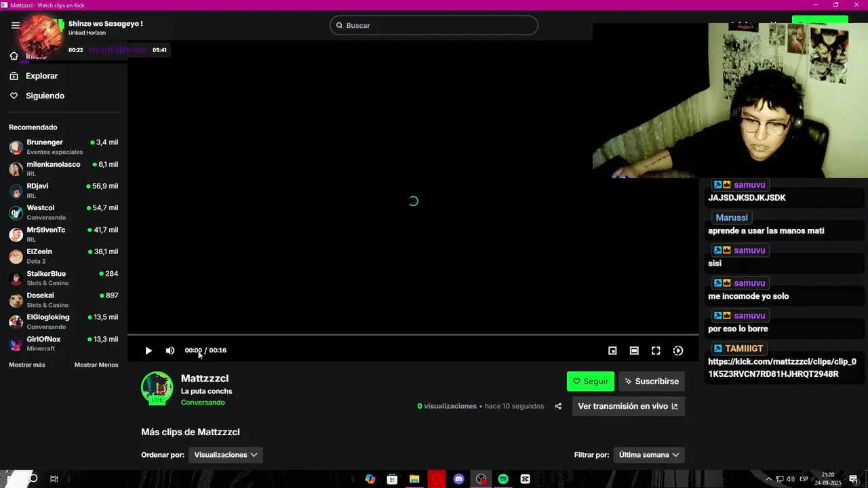Open Copilot from taskbar
This screenshot has width=868, height=488.
(x=370, y=479)
